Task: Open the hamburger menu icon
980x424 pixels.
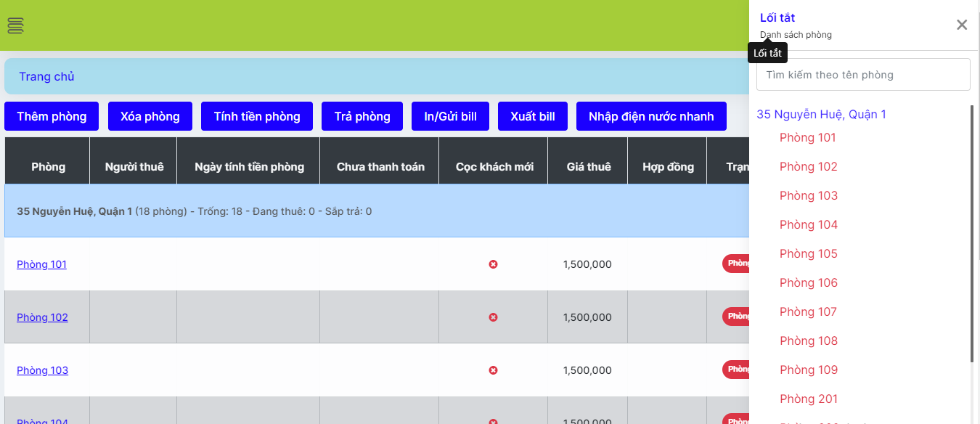Action: [x=15, y=25]
